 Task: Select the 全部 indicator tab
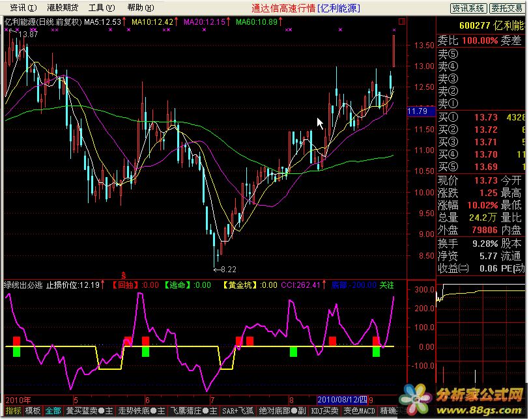[53, 411]
